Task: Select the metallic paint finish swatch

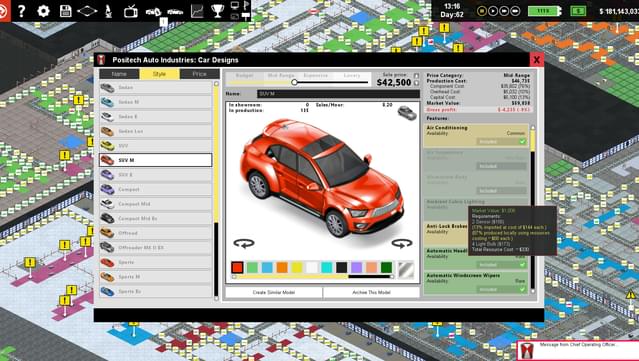Action: (x=406, y=269)
